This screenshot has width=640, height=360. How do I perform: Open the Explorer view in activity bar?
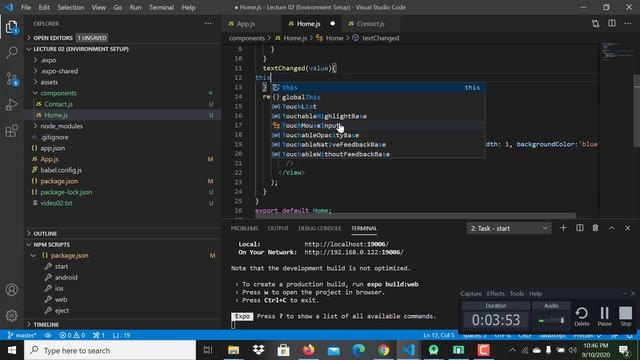tap(12, 27)
